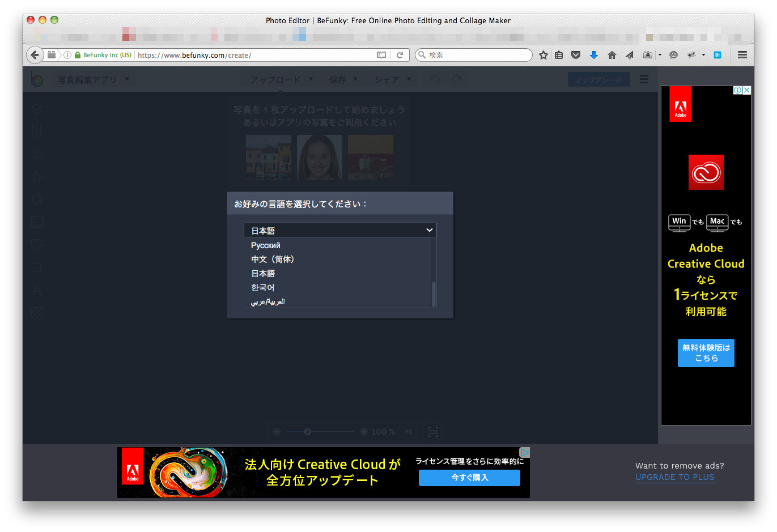Click the paper plane send icon
This screenshot has width=777, height=532.
click(630, 55)
